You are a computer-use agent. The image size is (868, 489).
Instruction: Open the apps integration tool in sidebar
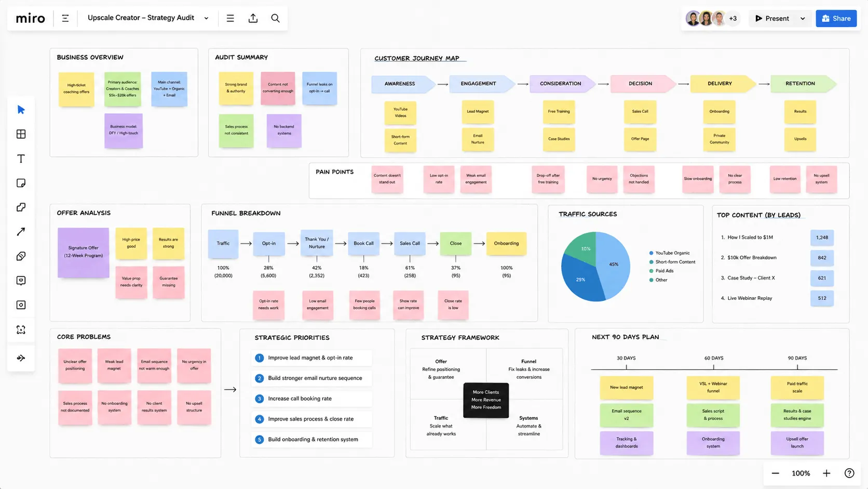pyautogui.click(x=21, y=330)
